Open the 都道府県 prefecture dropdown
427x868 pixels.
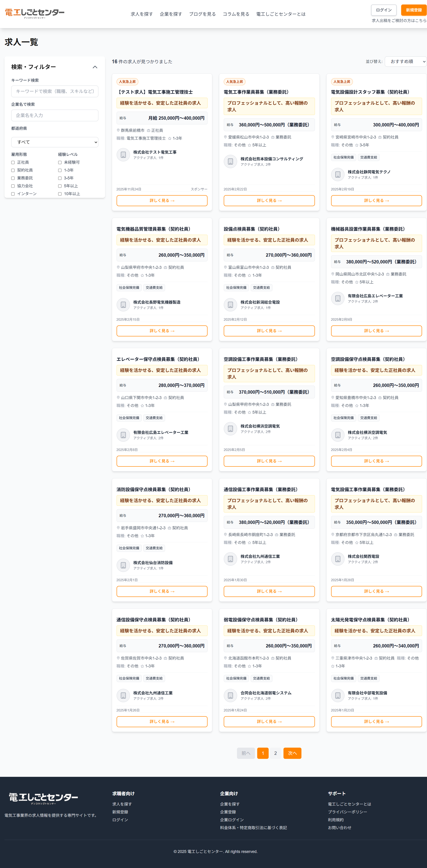tap(55, 142)
